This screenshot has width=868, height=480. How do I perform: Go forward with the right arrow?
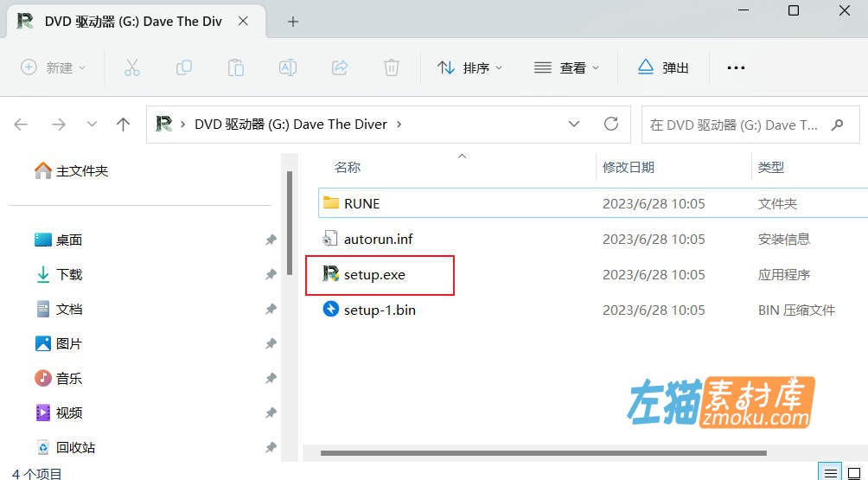pyautogui.click(x=58, y=125)
